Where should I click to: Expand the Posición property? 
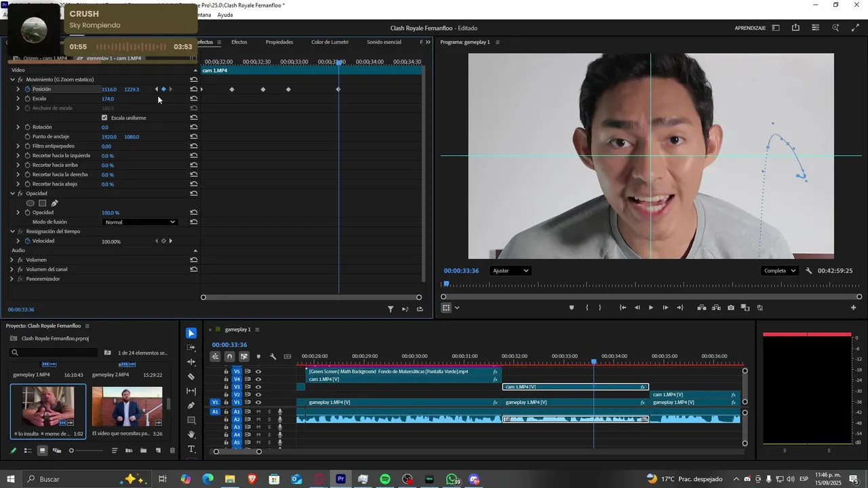click(18, 89)
